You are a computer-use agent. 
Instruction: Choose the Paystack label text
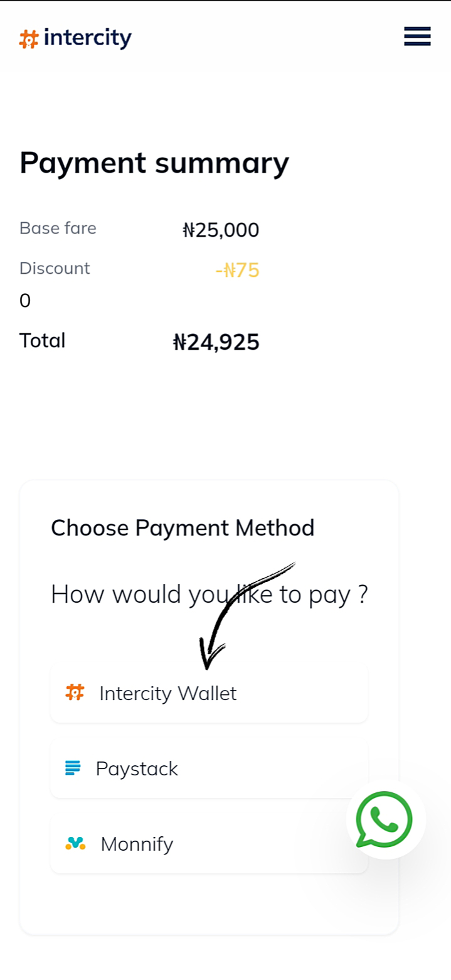coord(137,768)
